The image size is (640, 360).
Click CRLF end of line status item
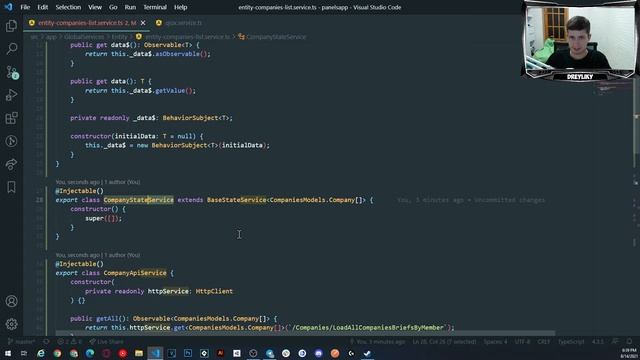pos(544,341)
